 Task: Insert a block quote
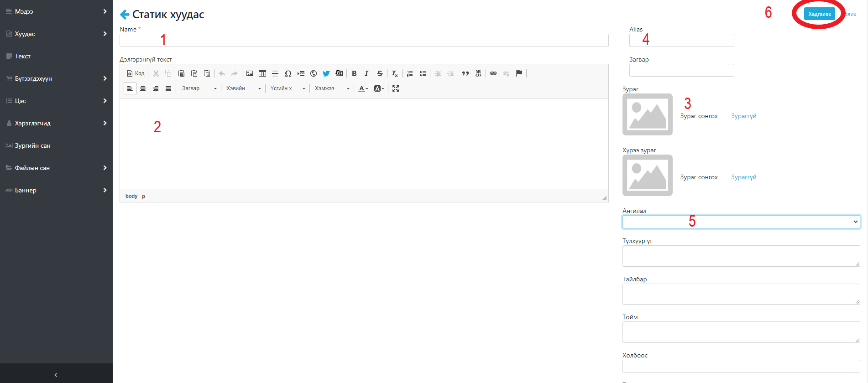point(465,73)
